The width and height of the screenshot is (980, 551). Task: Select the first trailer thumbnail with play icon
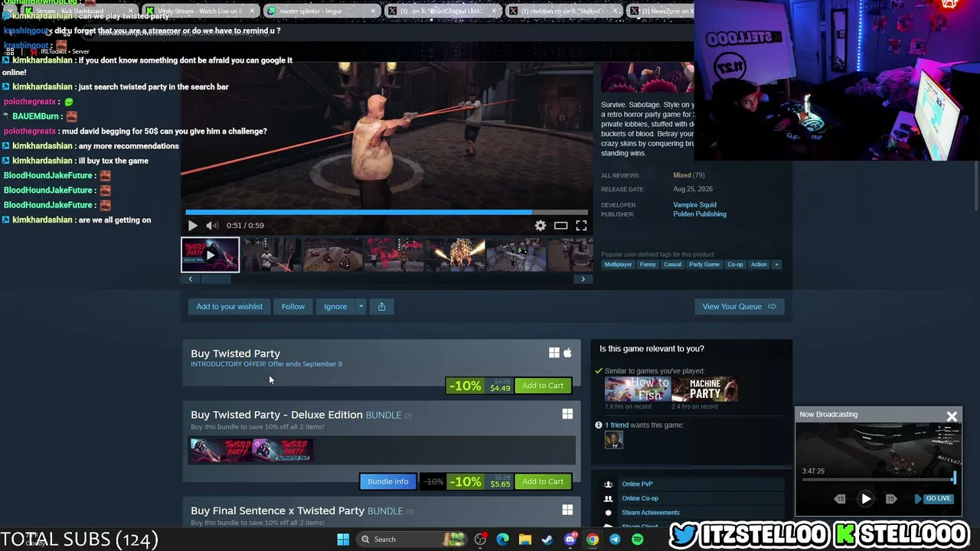pyautogui.click(x=210, y=255)
